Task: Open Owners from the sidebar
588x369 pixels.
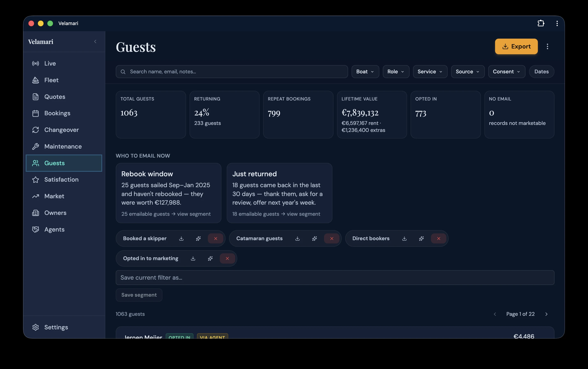Action: tap(64, 213)
